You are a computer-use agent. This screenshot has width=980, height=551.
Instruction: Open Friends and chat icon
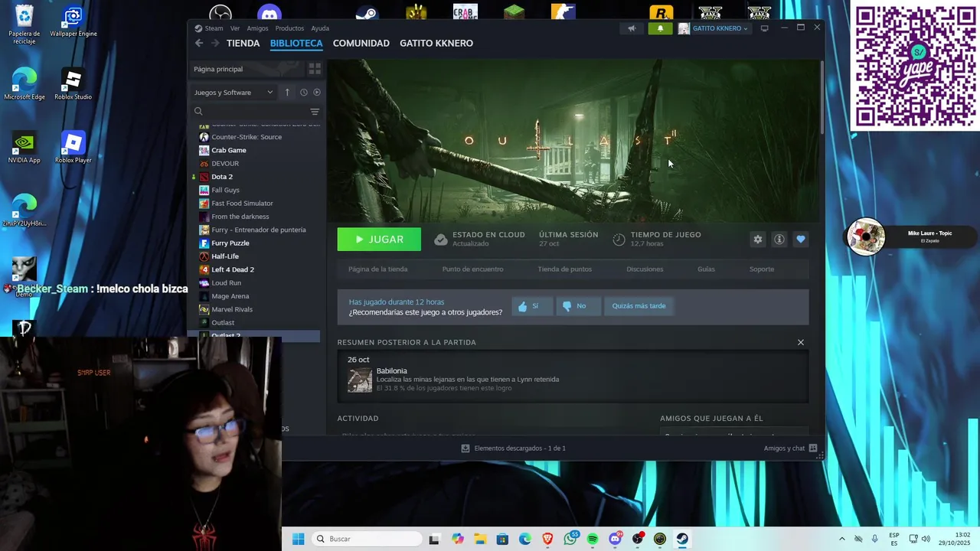click(813, 448)
